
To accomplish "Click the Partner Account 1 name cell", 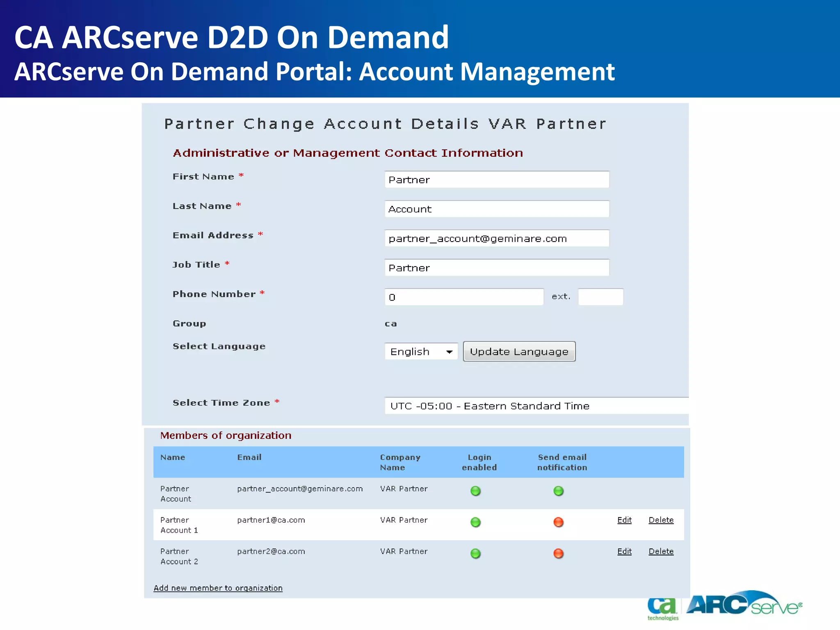I will click(x=179, y=525).
